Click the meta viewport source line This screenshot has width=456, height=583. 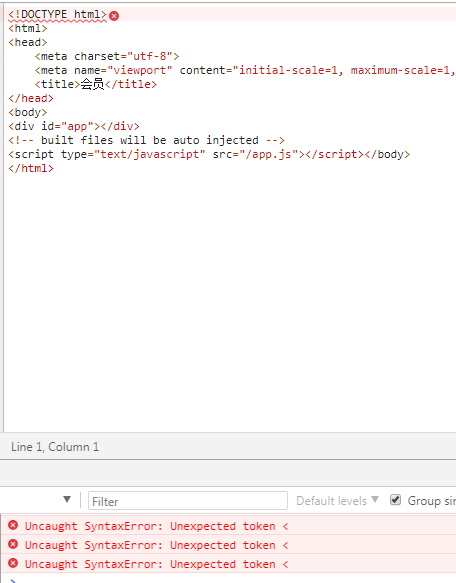pos(245,70)
